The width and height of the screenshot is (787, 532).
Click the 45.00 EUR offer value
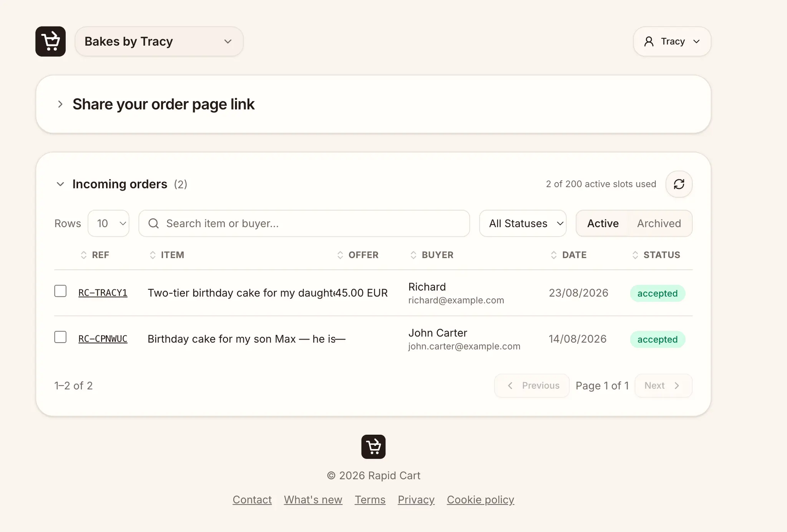[361, 293]
